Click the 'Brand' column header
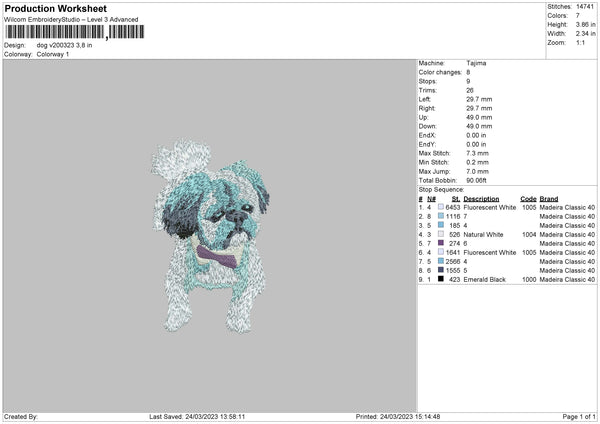Screen dimensions: 600x424 pyautogui.click(x=549, y=199)
